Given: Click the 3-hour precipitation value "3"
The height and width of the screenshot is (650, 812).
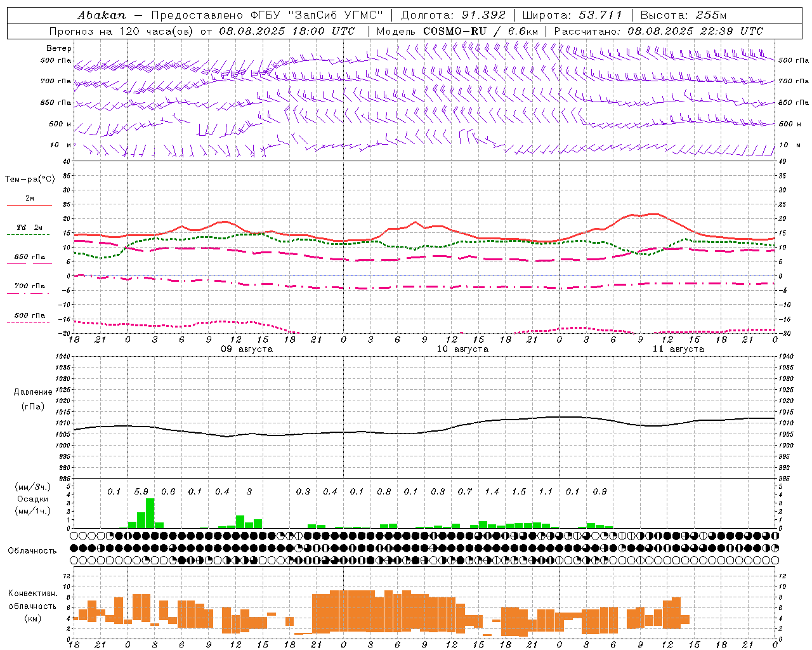Looking at the screenshot, I should tap(249, 492).
